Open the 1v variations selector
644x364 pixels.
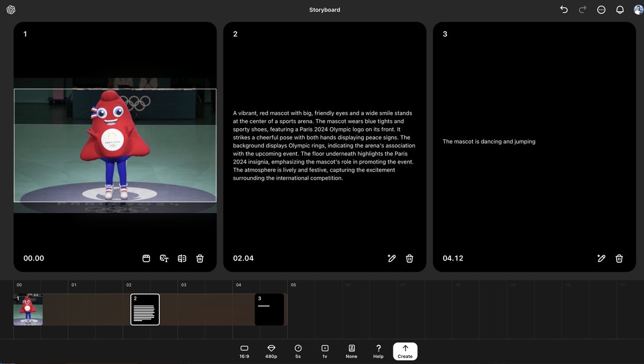point(325,351)
